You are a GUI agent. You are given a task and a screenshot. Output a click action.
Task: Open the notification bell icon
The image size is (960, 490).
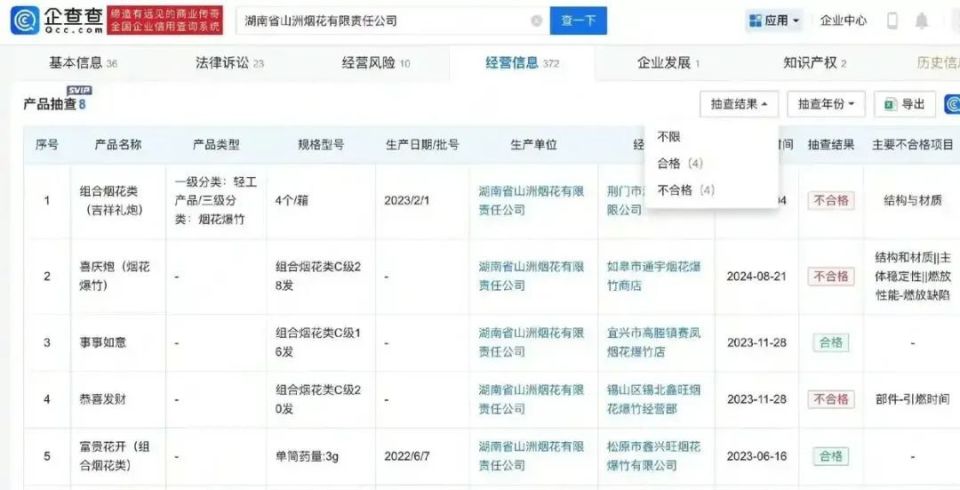(921, 21)
